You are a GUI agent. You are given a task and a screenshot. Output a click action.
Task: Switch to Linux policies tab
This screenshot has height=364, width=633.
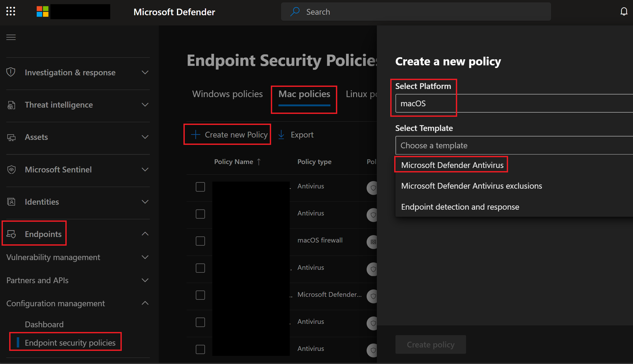click(361, 94)
